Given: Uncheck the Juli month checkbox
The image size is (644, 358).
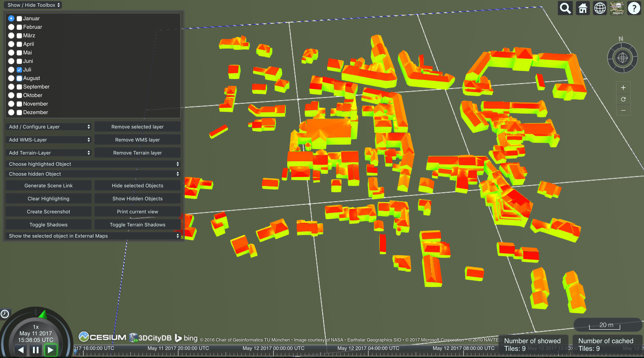Looking at the screenshot, I should click(19, 70).
